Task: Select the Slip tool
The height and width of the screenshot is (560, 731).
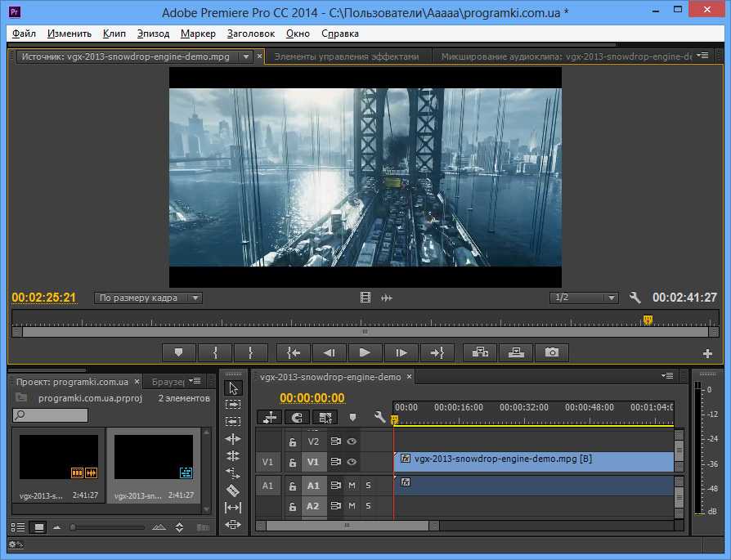Action: pyautogui.click(x=233, y=508)
